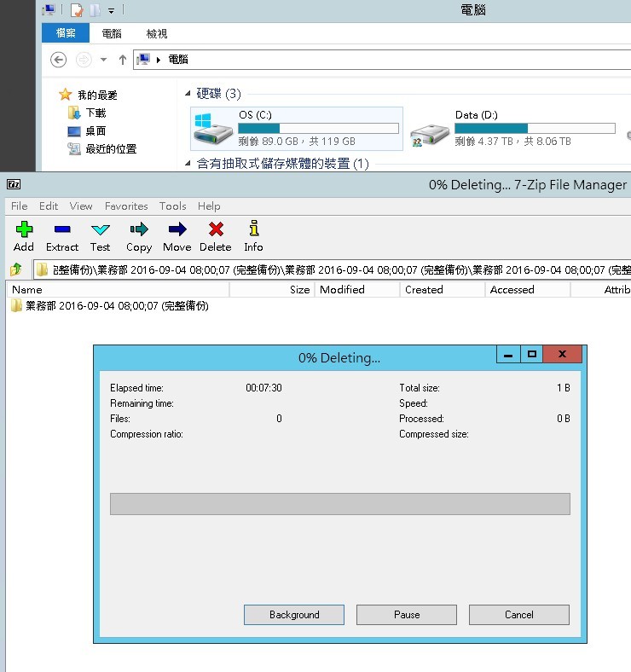Image resolution: width=631 pixels, height=672 pixels.
Task: Click the Move arrow icon
Action: click(x=177, y=229)
